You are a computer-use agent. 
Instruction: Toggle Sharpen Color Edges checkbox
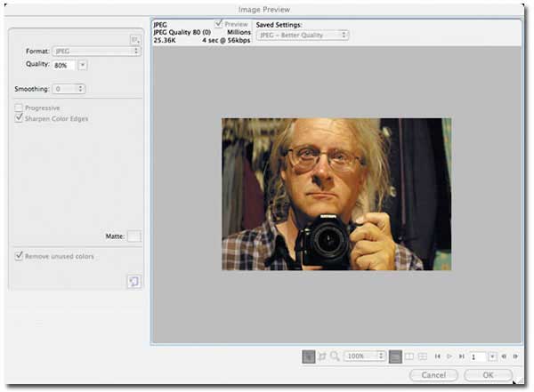tap(19, 118)
